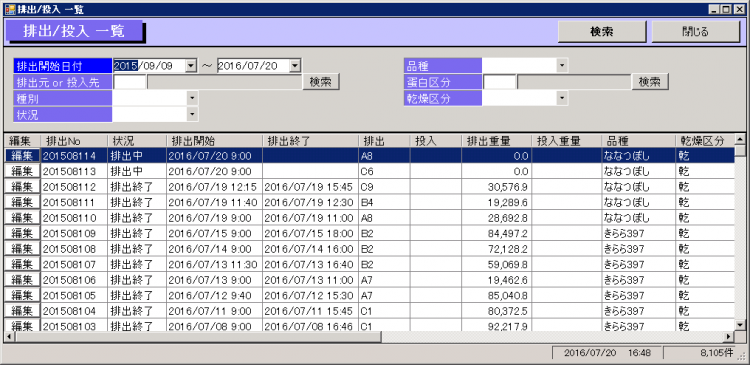The width and height of the screenshot is (750, 365).
Task: Select 排出 cell B4 in the grid
Action: (x=385, y=202)
